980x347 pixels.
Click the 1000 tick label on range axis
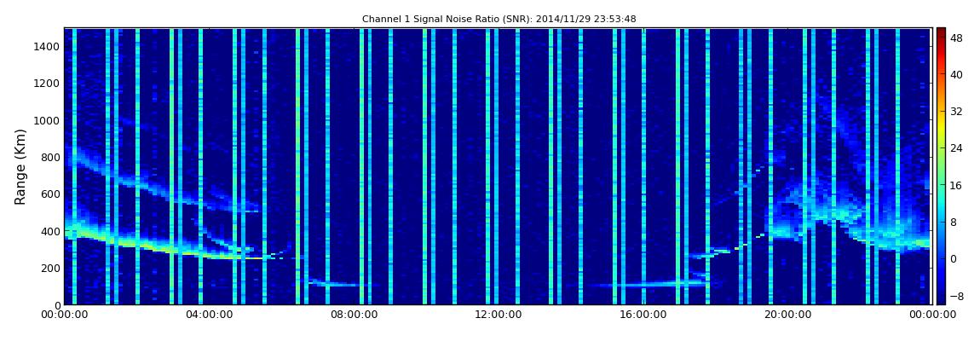click(46, 120)
